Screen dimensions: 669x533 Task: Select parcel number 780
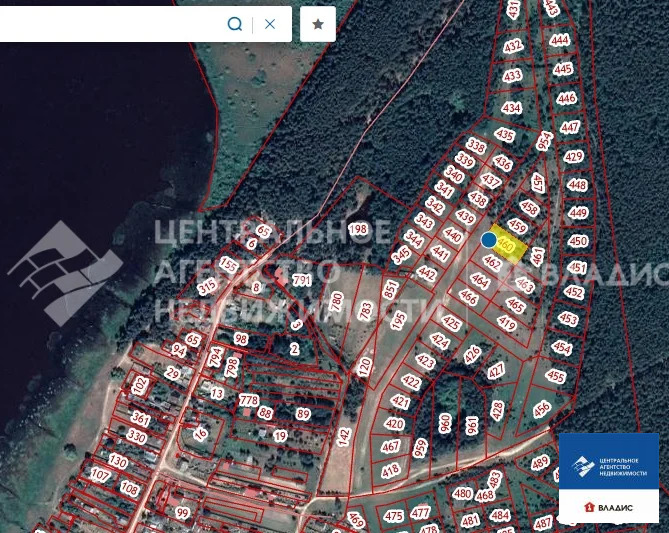coord(337,302)
